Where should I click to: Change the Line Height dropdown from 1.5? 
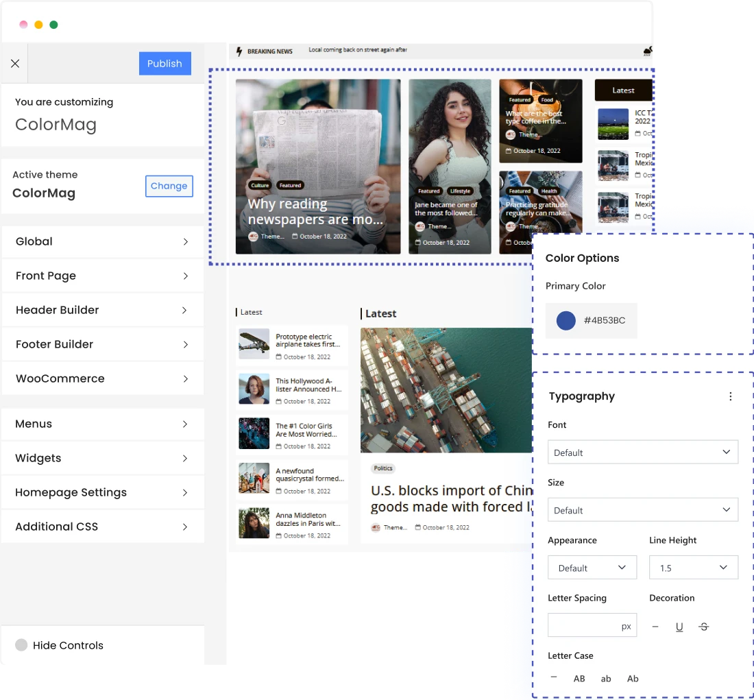pos(693,567)
